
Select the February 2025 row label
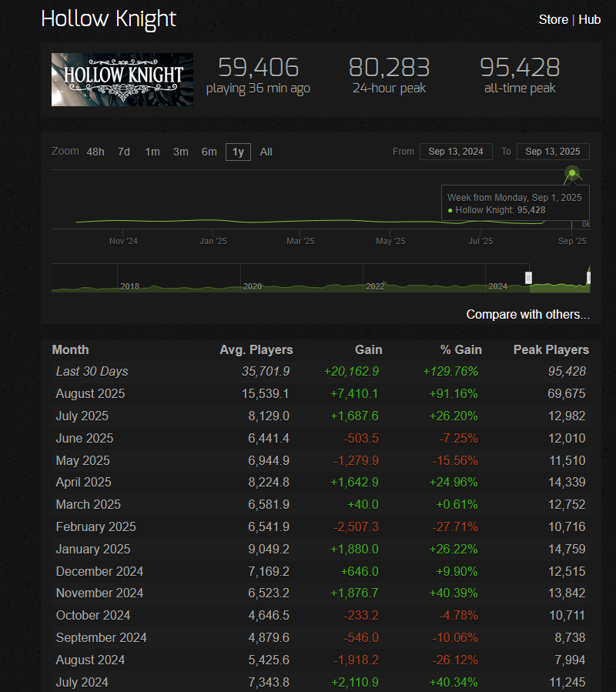(95, 527)
